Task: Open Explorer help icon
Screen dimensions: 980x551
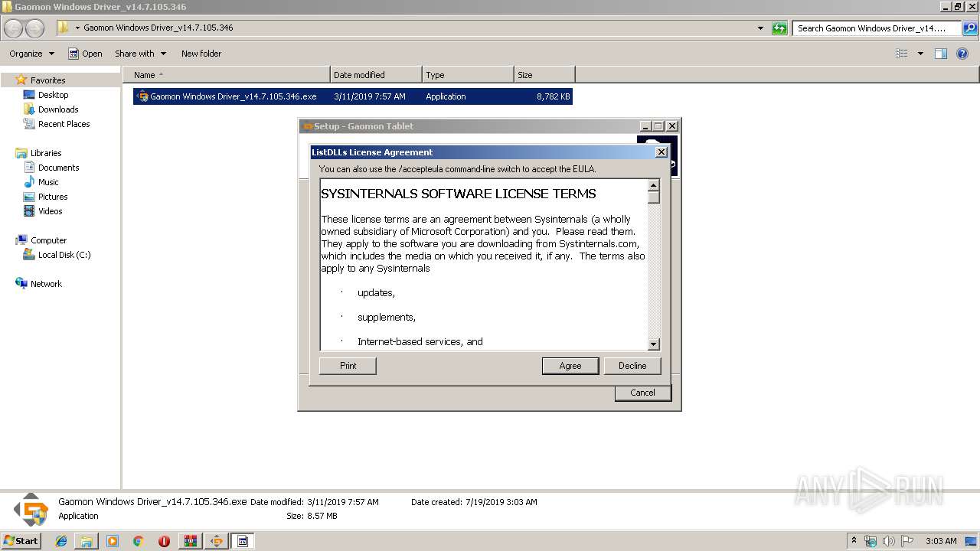Action: tap(962, 54)
